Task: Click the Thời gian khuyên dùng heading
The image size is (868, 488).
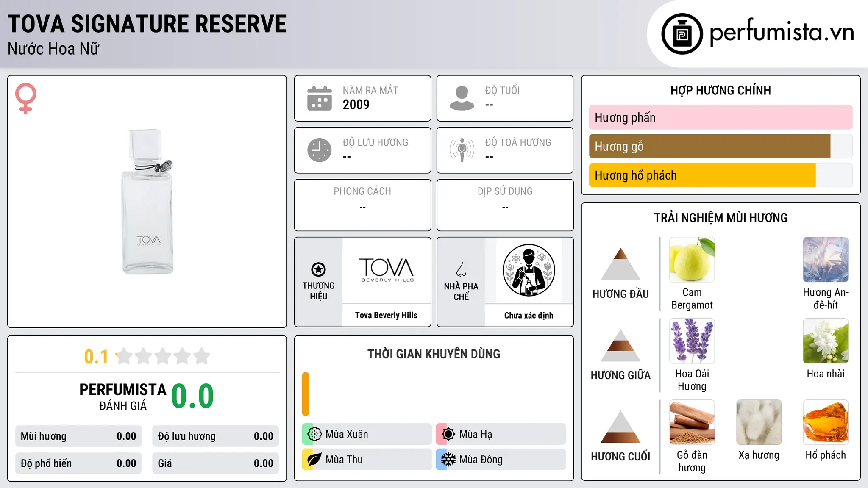Action: click(x=434, y=354)
